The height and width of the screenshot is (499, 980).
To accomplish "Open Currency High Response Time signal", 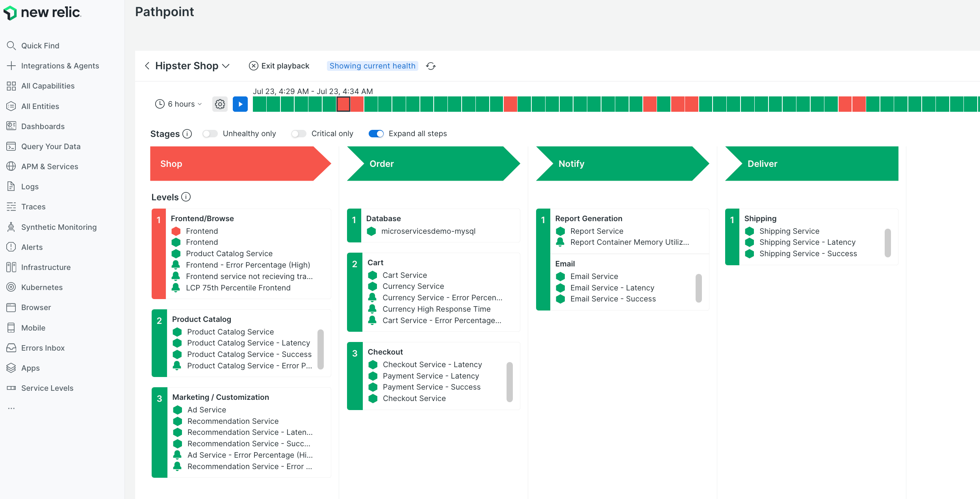I will 436,309.
